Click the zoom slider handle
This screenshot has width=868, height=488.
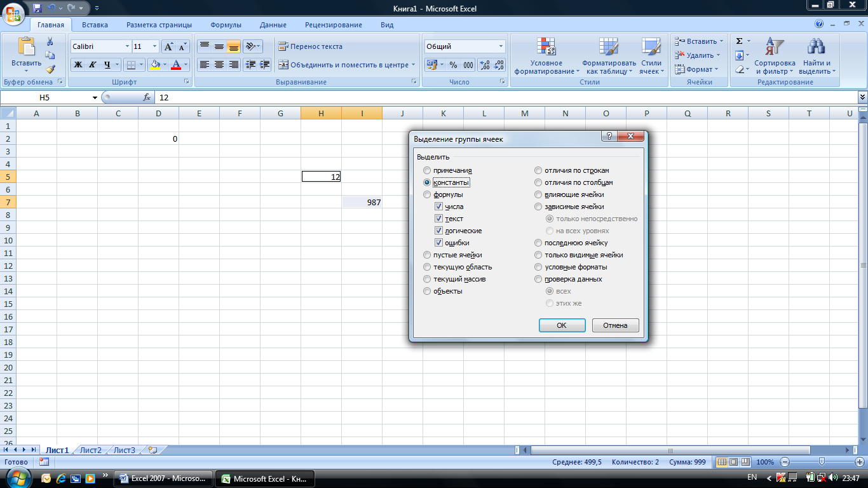pos(822,462)
